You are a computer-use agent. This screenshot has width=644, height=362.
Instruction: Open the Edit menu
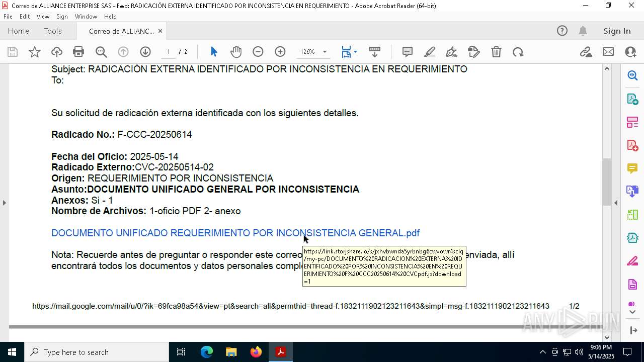point(25,17)
